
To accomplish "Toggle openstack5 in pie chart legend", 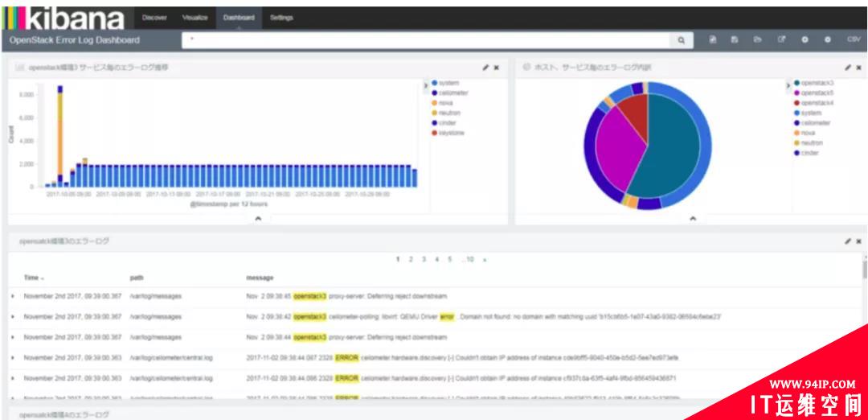I will (x=813, y=93).
